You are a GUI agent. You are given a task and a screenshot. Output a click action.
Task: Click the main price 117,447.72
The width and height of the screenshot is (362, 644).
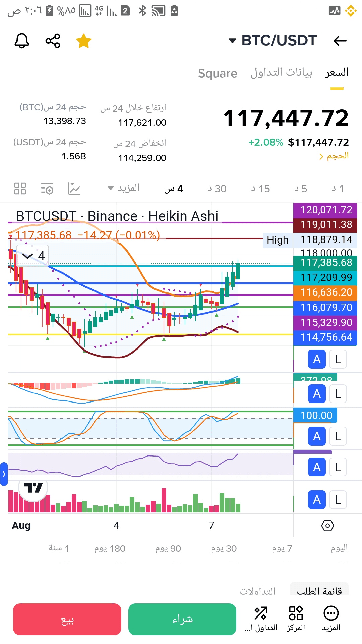(286, 118)
